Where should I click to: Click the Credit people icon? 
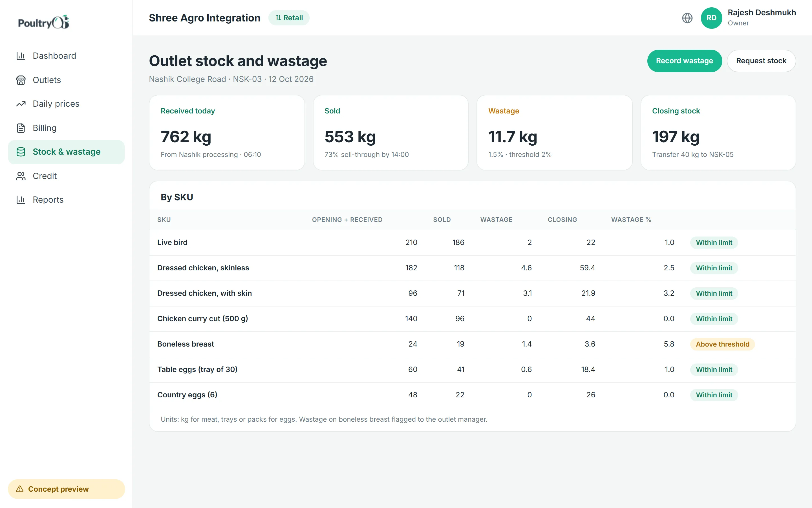point(21,176)
